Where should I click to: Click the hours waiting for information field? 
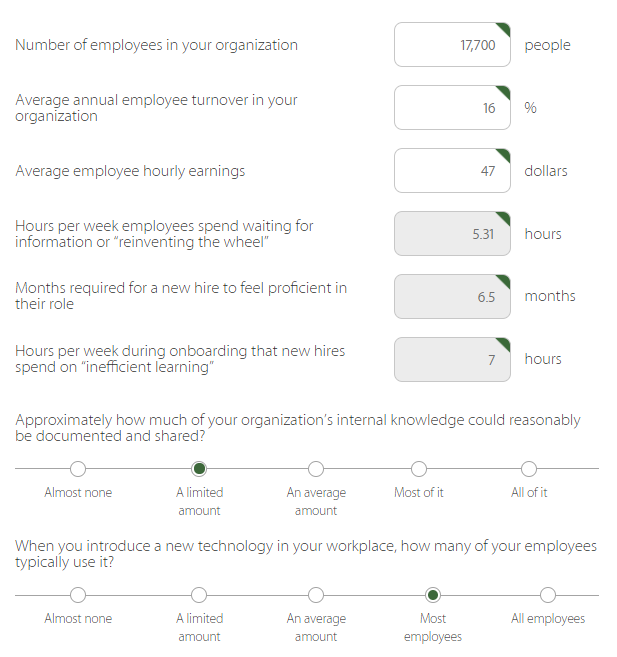tap(452, 234)
